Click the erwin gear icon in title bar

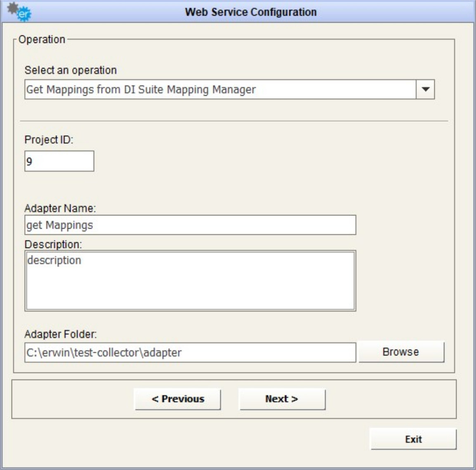[19, 12]
